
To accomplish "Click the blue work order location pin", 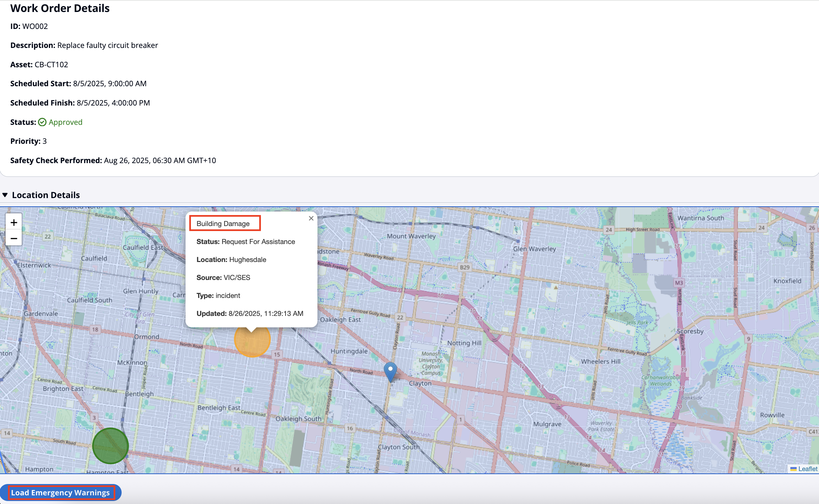I will tap(390, 370).
